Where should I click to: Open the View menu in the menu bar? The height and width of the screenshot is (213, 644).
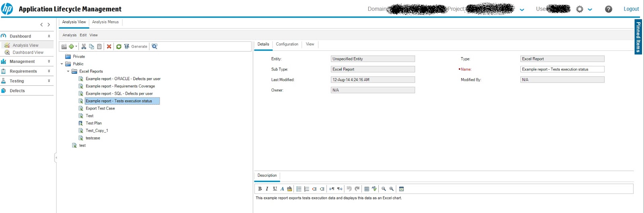94,35
